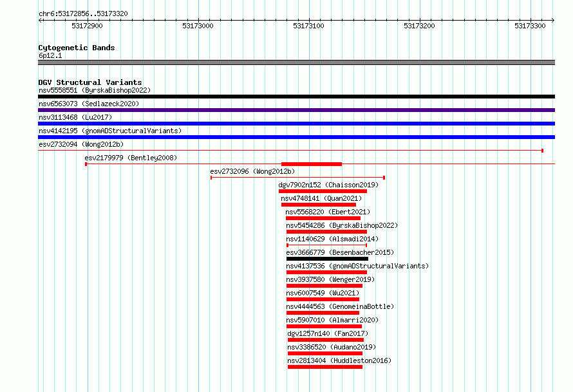The image size is (573, 392).
Task: Click ruler position 53173000
Action: [x=198, y=26]
